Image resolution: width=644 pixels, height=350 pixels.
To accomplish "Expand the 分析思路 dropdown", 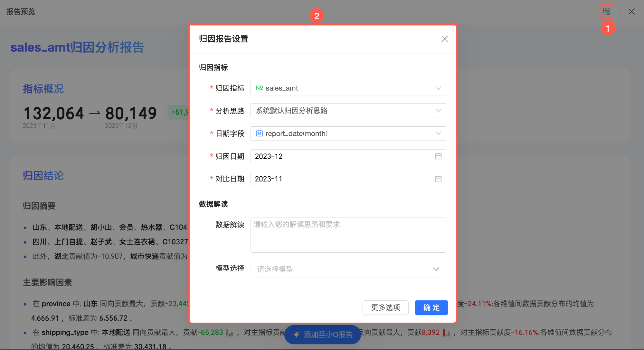I will pyautogui.click(x=438, y=111).
